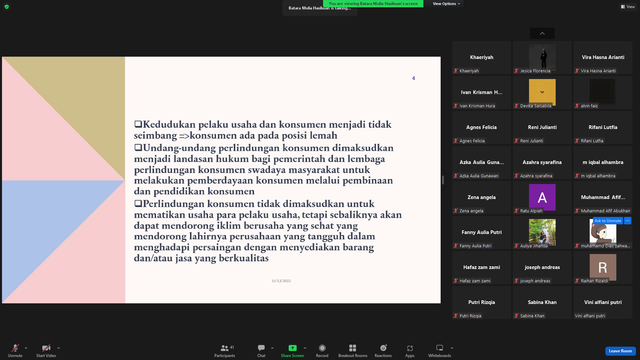Click the bullet starting 'Undang-undang perlindungan konsumen'
640x360 pixels.
point(264,169)
